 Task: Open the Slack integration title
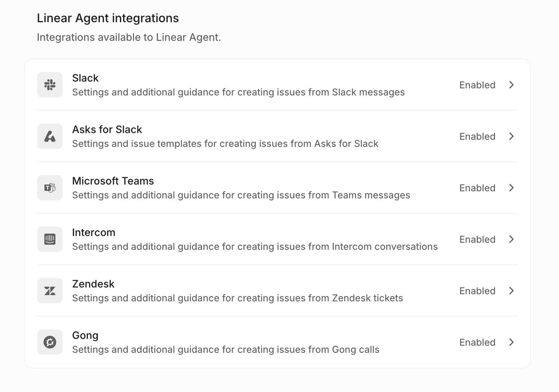click(85, 78)
